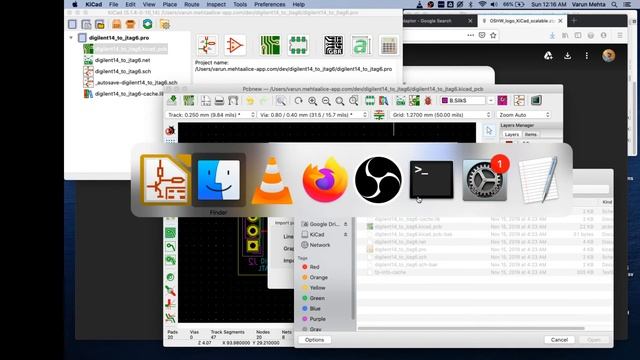This screenshot has height=360, width=640.
Task: Close the Google Search tab in Firefox
Action: click(x=470, y=21)
